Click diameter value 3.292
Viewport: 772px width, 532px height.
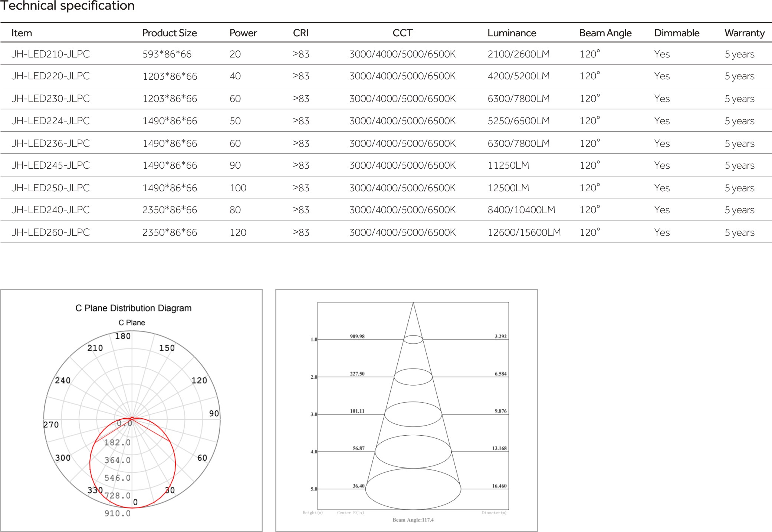point(500,336)
